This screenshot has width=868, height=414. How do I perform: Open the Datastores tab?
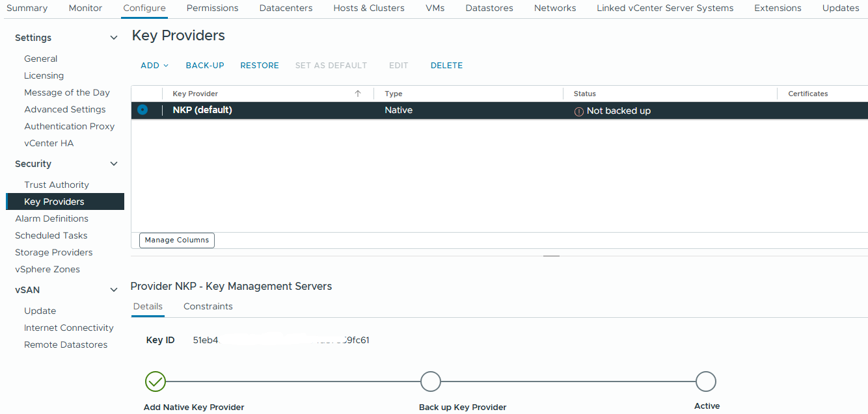(x=489, y=8)
